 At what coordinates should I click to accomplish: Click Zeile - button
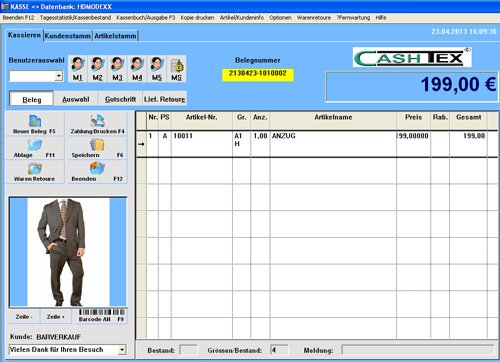pyautogui.click(x=24, y=317)
